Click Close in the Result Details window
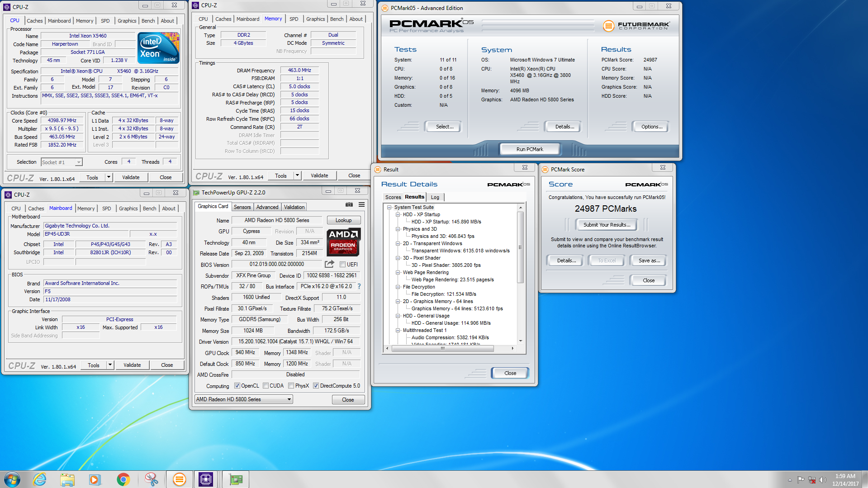This screenshot has height=488, width=868. pyautogui.click(x=510, y=373)
